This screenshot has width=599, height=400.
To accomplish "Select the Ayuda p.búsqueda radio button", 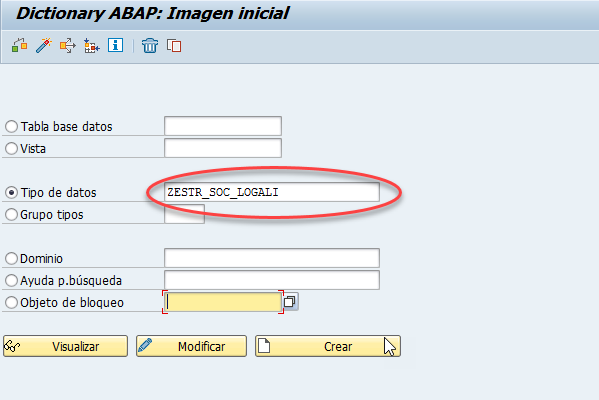I will 11,280.
